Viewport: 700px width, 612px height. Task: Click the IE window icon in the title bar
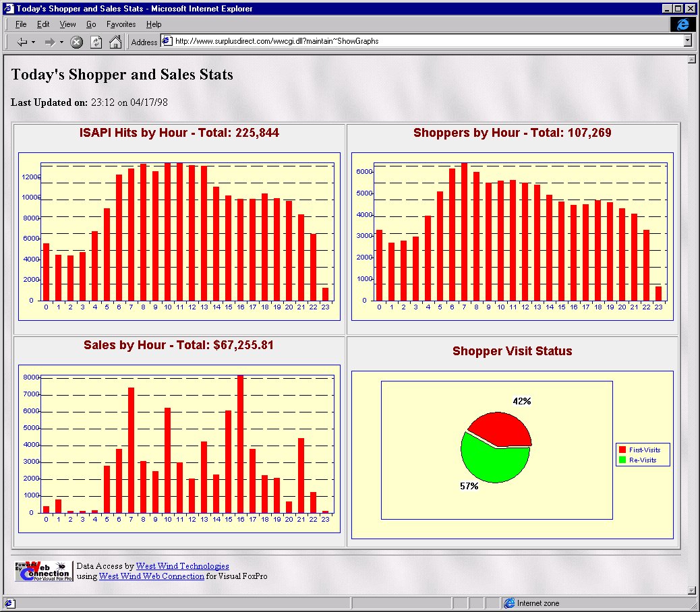point(9,9)
